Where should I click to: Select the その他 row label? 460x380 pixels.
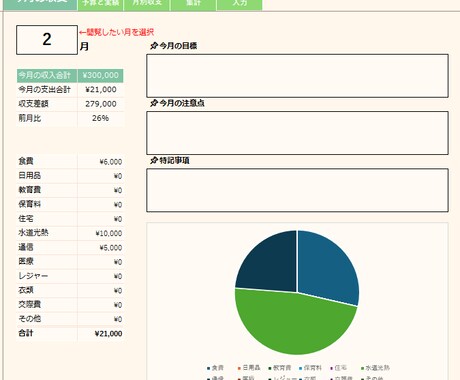coord(47,319)
